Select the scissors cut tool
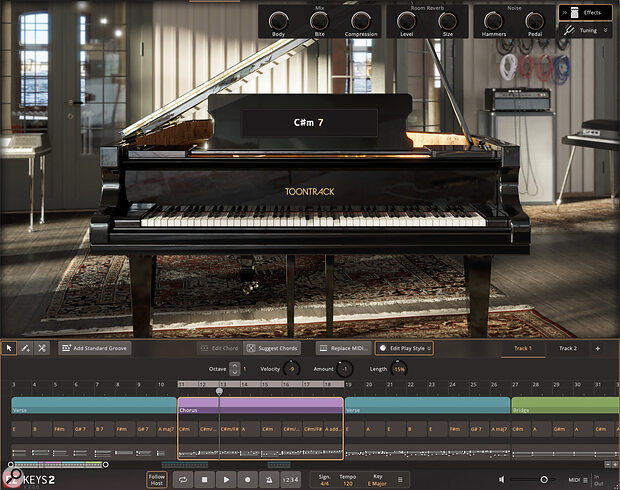Screen dimensions: 620x490 (x=42, y=348)
